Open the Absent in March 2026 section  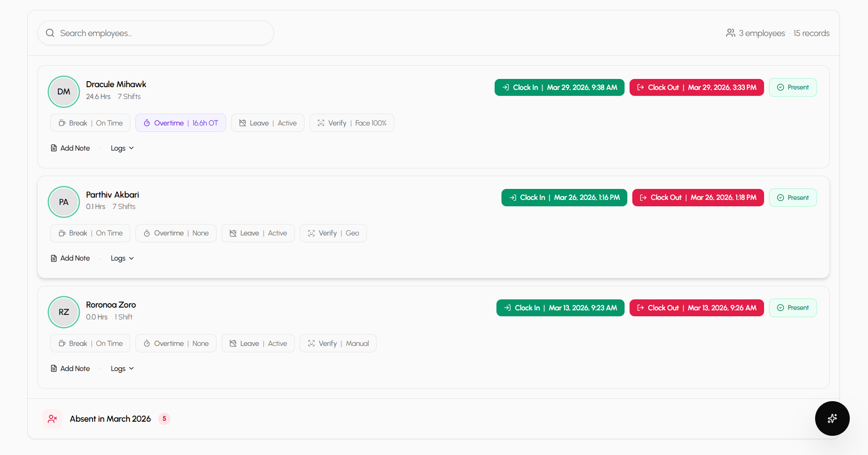(110, 418)
